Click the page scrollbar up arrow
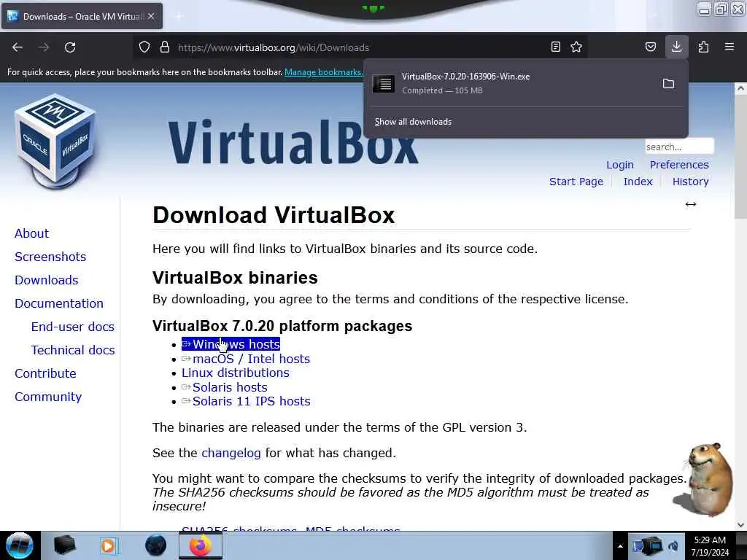 click(x=740, y=88)
